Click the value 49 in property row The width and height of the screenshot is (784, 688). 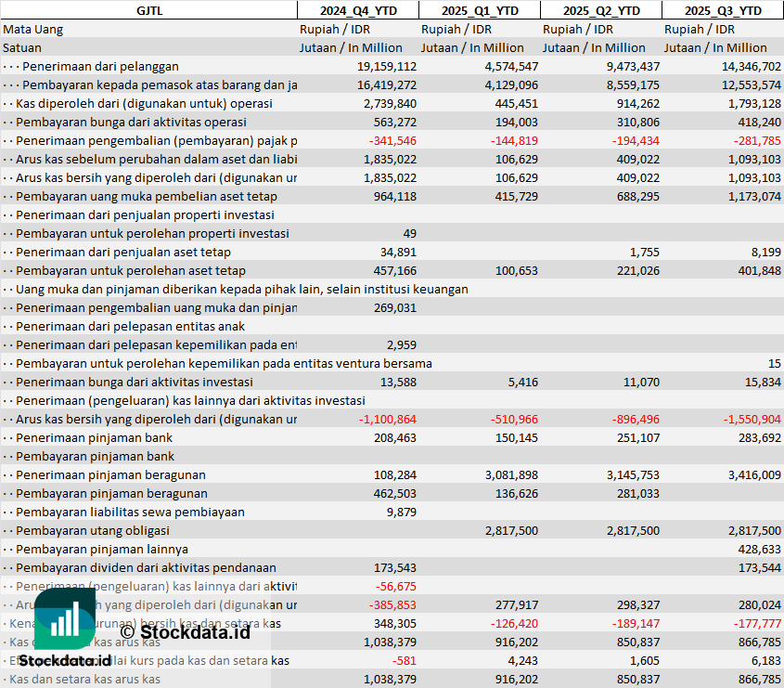click(409, 234)
